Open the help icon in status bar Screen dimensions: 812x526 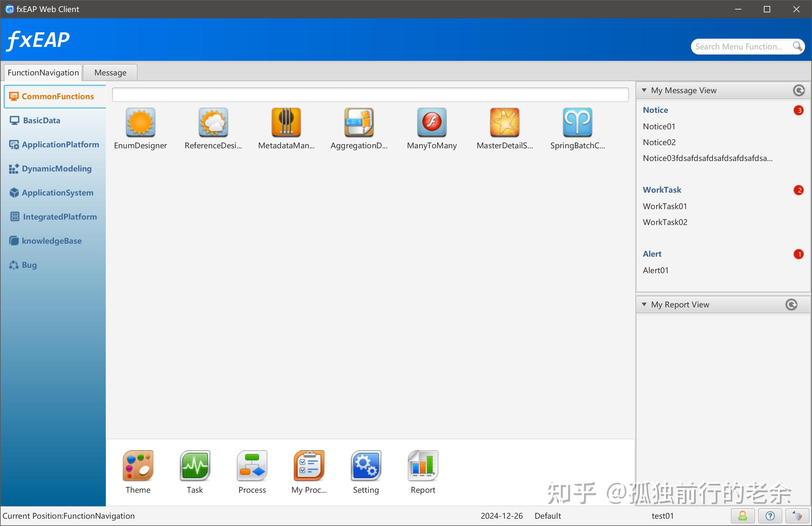click(770, 516)
